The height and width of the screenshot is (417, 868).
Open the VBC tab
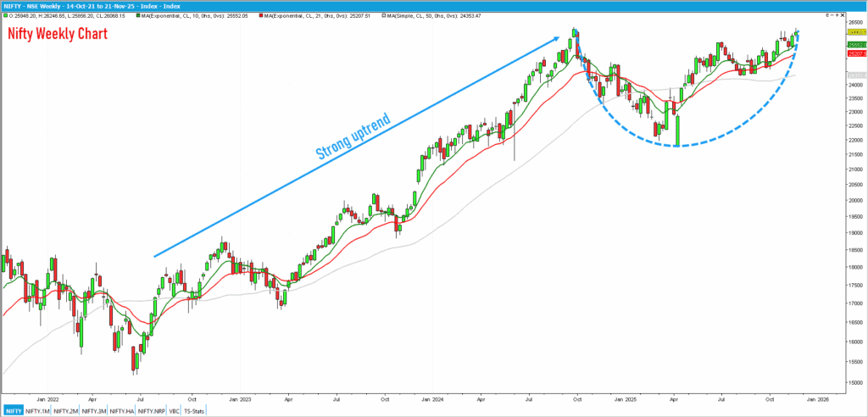pos(173,410)
